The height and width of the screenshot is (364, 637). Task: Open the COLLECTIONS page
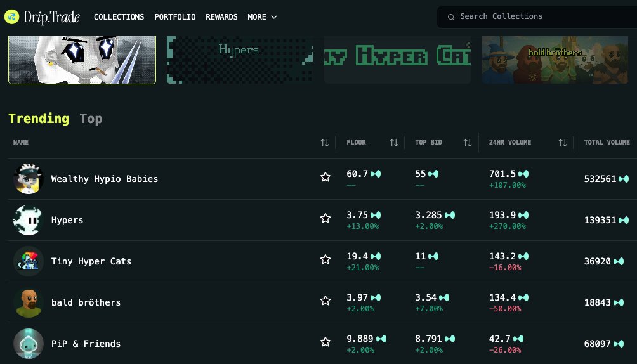[x=119, y=17]
